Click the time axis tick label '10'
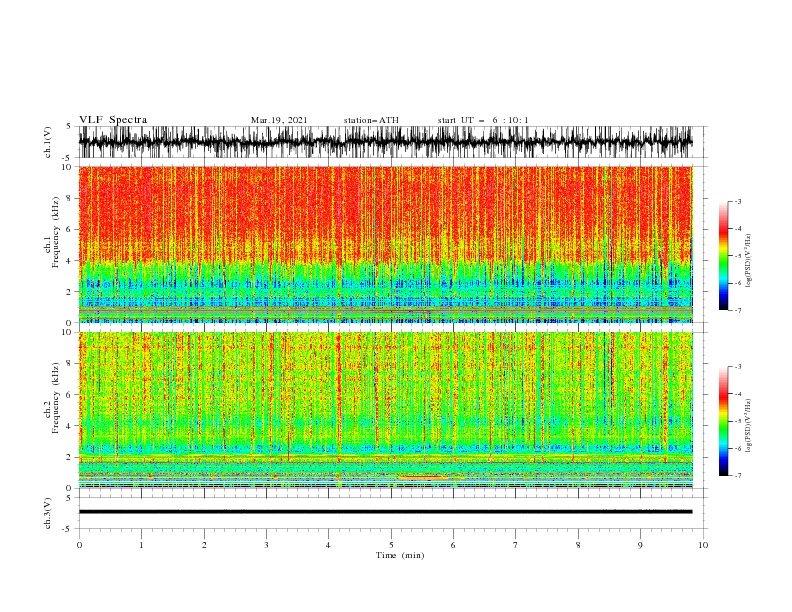Viewport: 792px width, 612px height. [x=703, y=545]
